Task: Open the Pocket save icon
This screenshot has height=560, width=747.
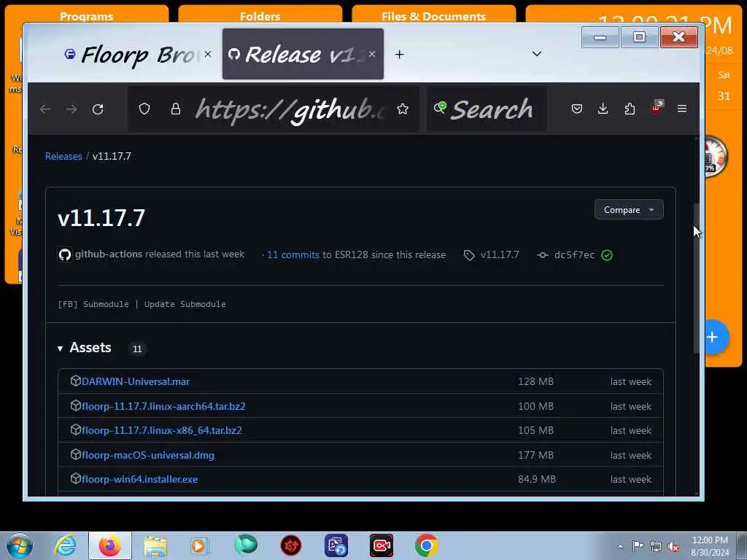Action: (577, 109)
